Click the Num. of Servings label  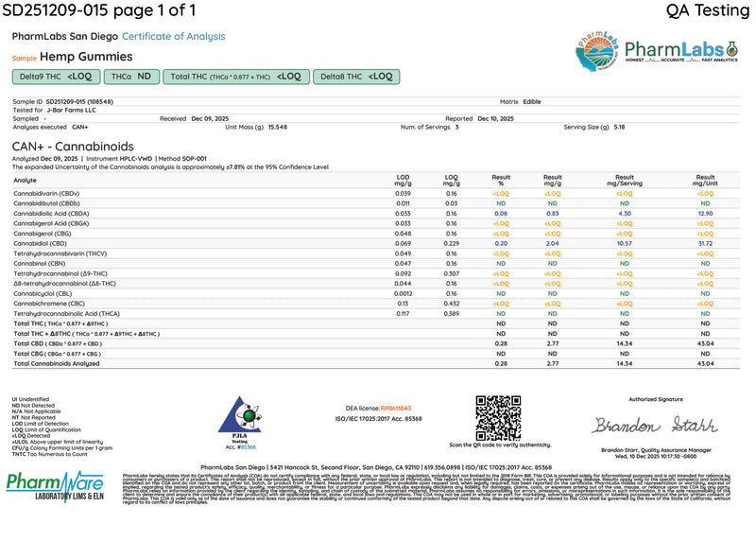click(x=425, y=128)
